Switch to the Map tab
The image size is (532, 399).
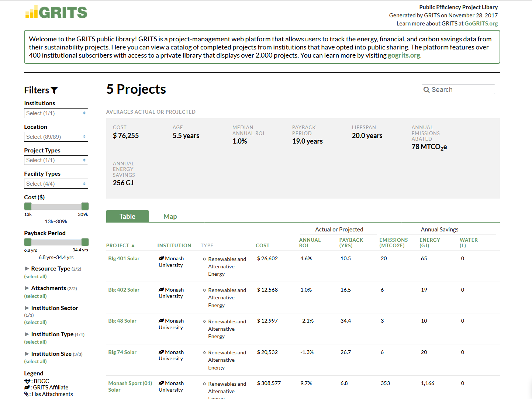pos(170,216)
